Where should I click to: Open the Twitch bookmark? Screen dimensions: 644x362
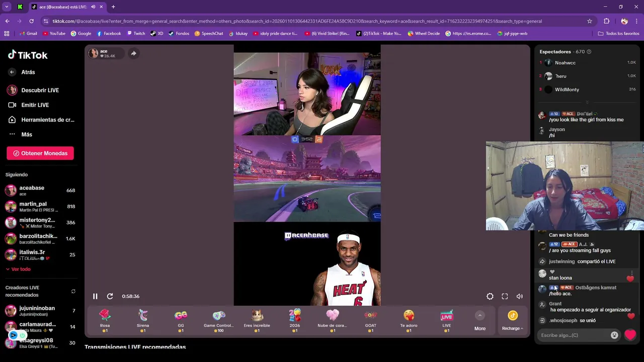coord(135,34)
